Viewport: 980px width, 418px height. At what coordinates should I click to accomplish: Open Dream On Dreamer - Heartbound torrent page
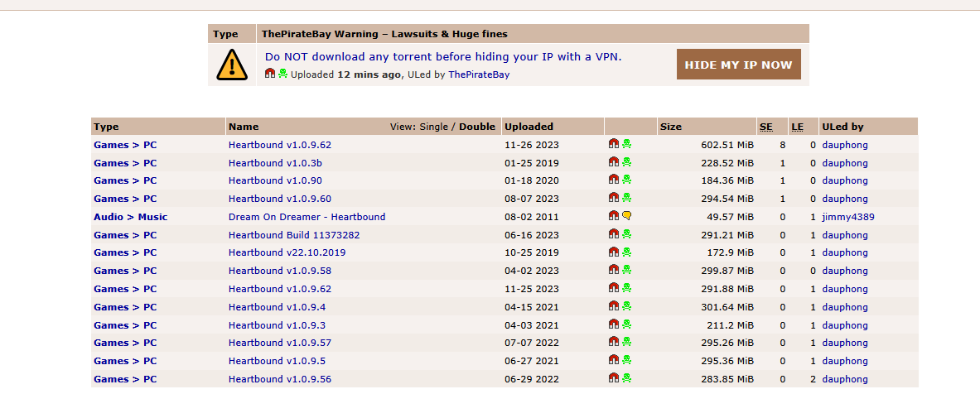click(307, 217)
